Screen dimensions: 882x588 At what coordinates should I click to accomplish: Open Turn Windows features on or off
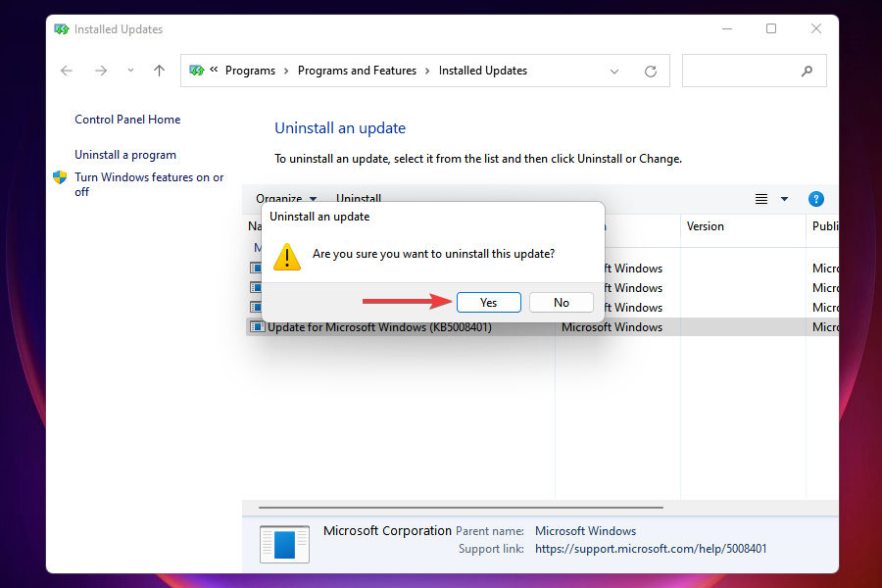[149, 184]
